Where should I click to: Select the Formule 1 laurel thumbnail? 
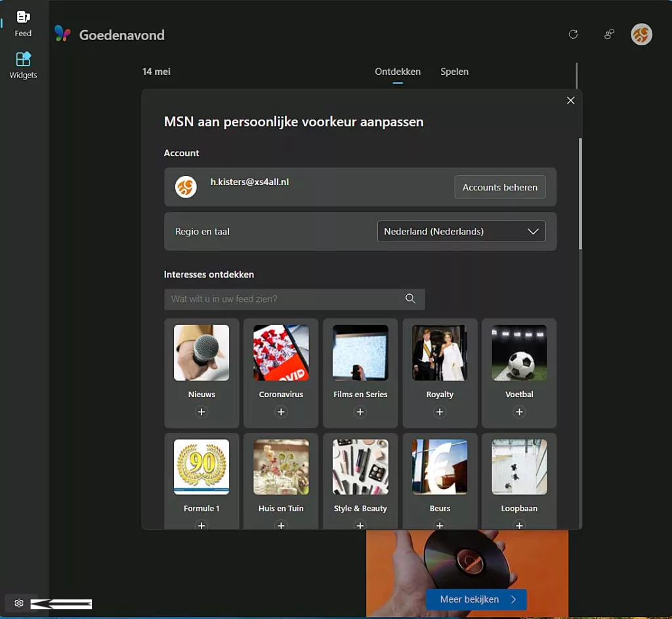pyautogui.click(x=201, y=467)
